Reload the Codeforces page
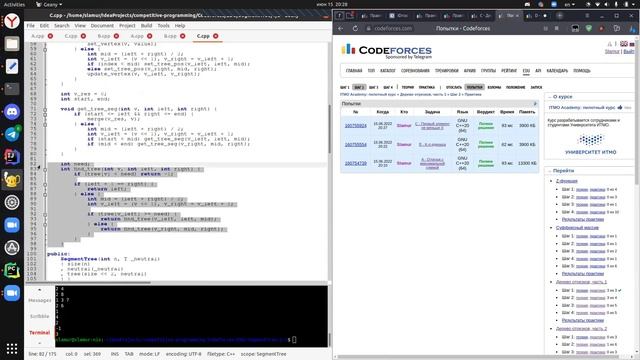The height and width of the screenshot is (360, 640). [355, 28]
